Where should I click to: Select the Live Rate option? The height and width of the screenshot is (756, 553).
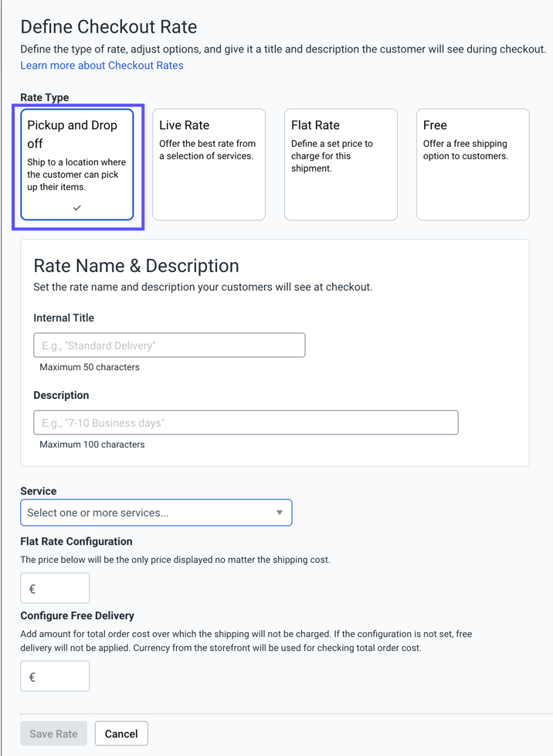click(209, 164)
